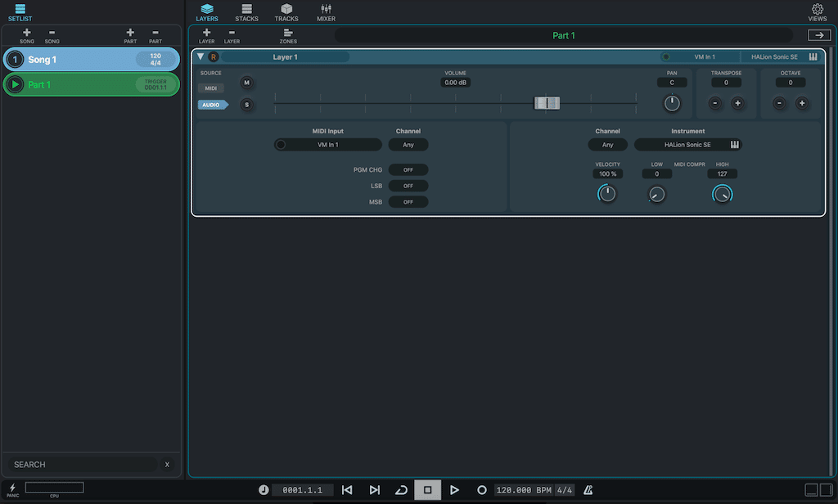
Task: Click the Search field in setlist
Action: pyautogui.click(x=82, y=465)
